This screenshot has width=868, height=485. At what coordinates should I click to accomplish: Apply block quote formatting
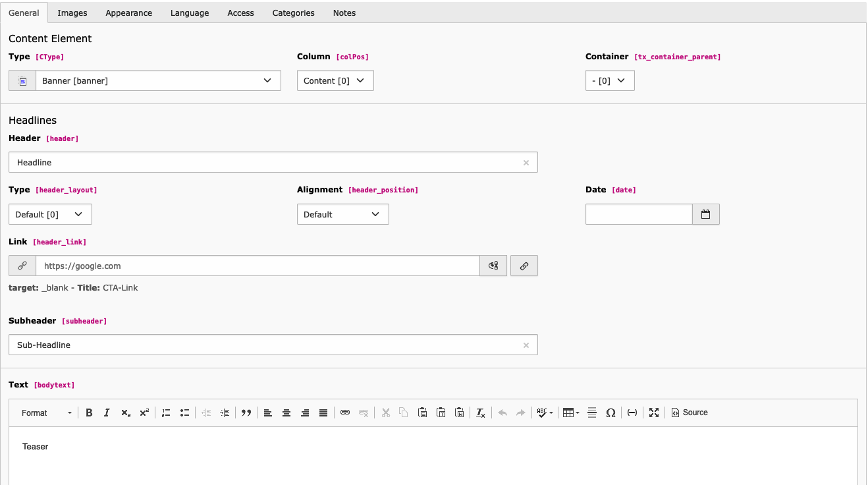coord(246,413)
